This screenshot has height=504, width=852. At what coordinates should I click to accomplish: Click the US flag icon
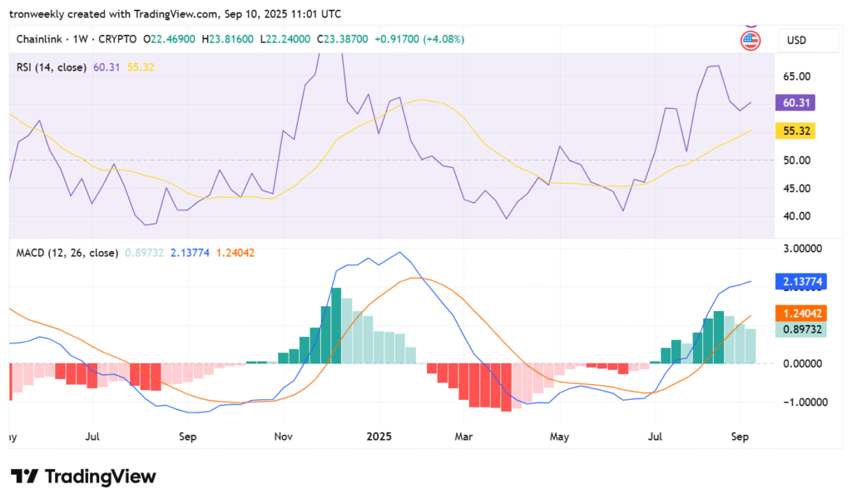(x=750, y=41)
